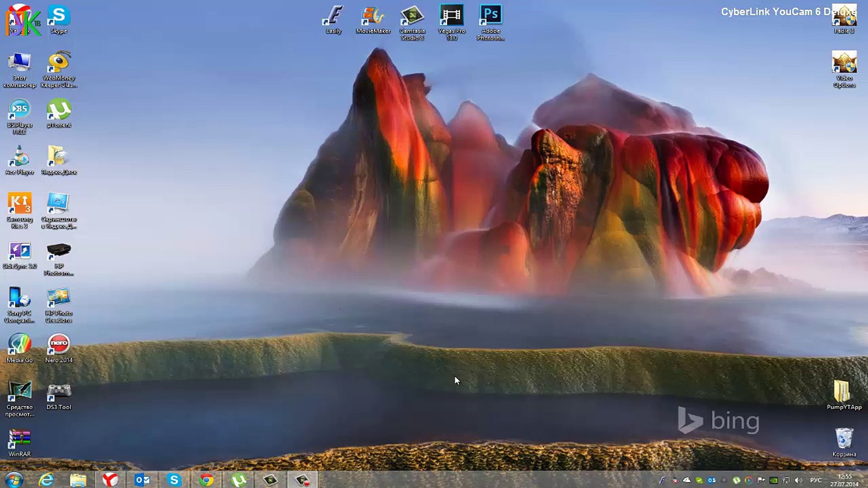Image resolution: width=868 pixels, height=488 pixels.
Task: Open File Explorer from taskbar
Action: click(x=78, y=479)
